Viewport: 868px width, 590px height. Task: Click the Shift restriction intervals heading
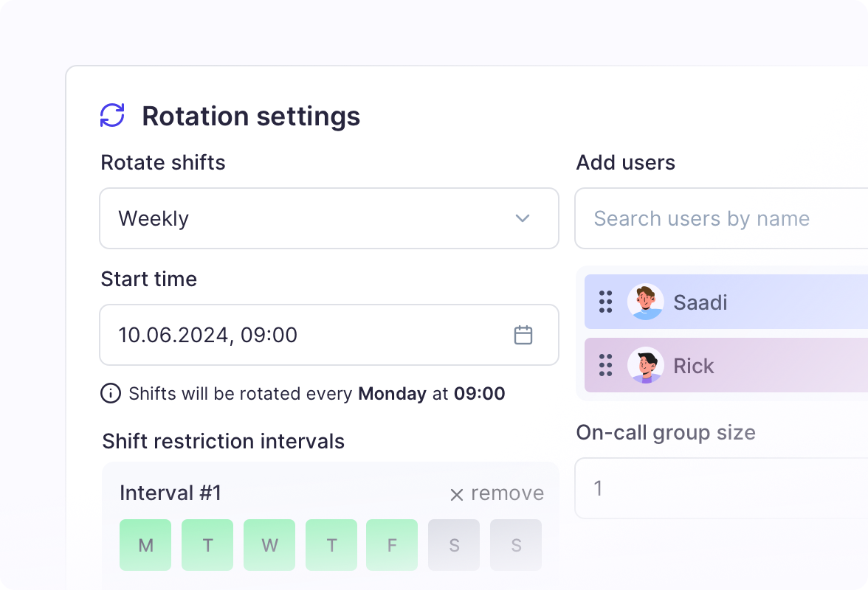pos(223,441)
